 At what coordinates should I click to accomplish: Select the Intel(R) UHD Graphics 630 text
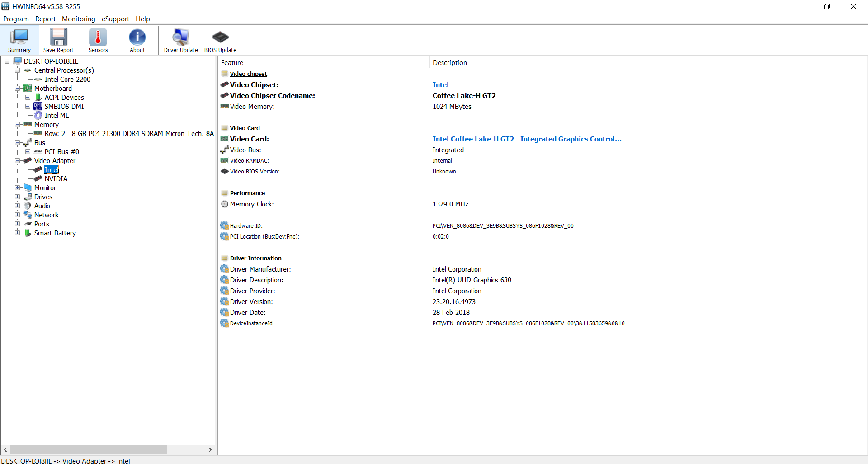472,280
